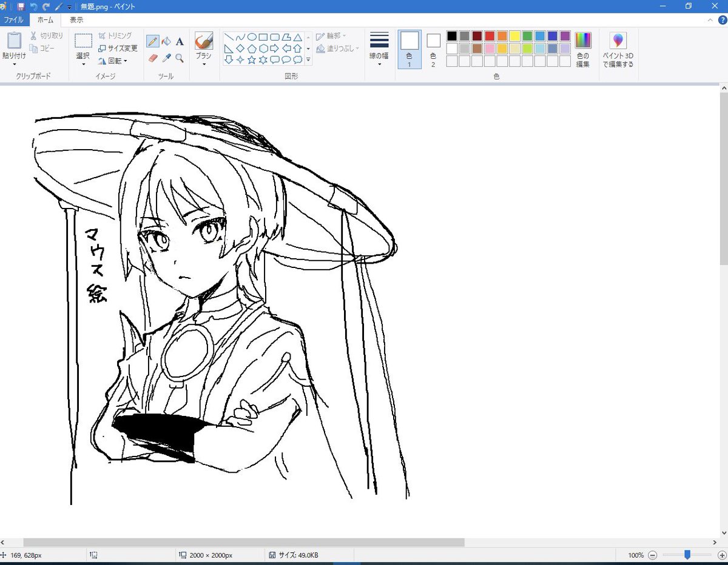Pick the purple color swatch

[565, 36]
